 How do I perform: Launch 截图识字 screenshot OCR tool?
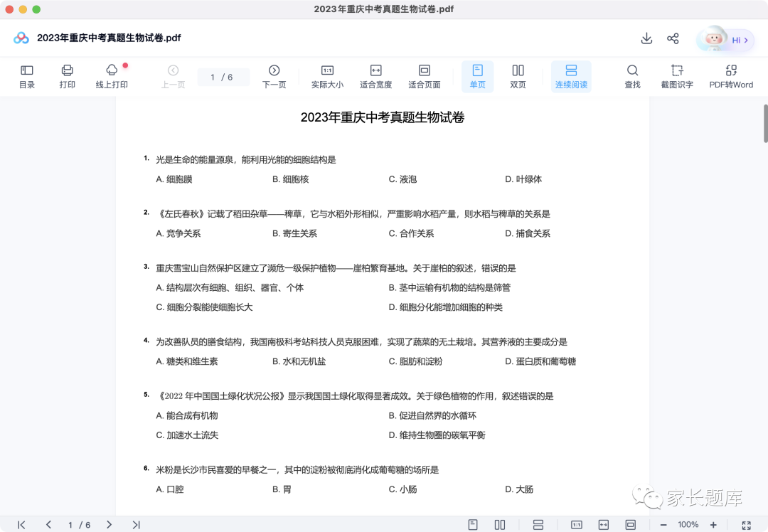[x=677, y=76]
